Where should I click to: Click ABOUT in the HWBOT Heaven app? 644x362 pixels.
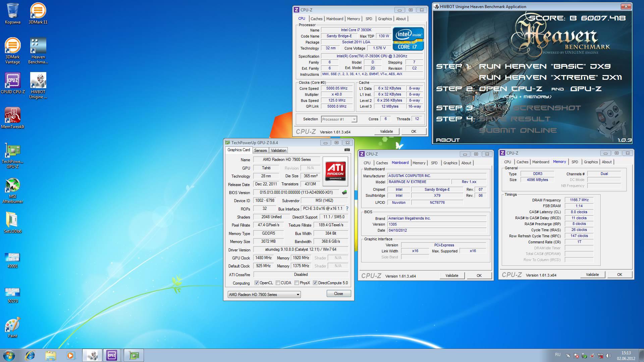tap(448, 140)
